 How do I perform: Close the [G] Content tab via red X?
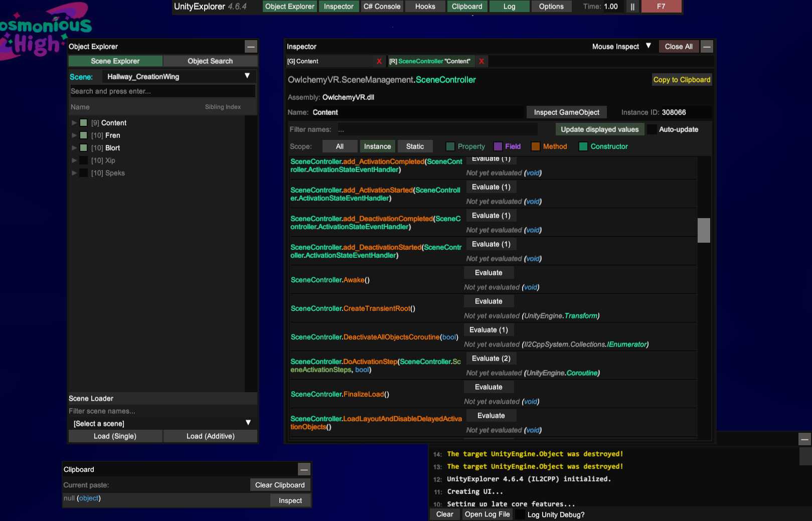380,61
